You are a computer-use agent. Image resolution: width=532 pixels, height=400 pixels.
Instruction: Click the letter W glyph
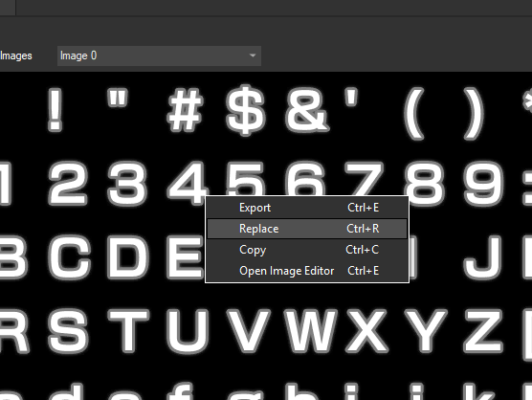(312, 331)
